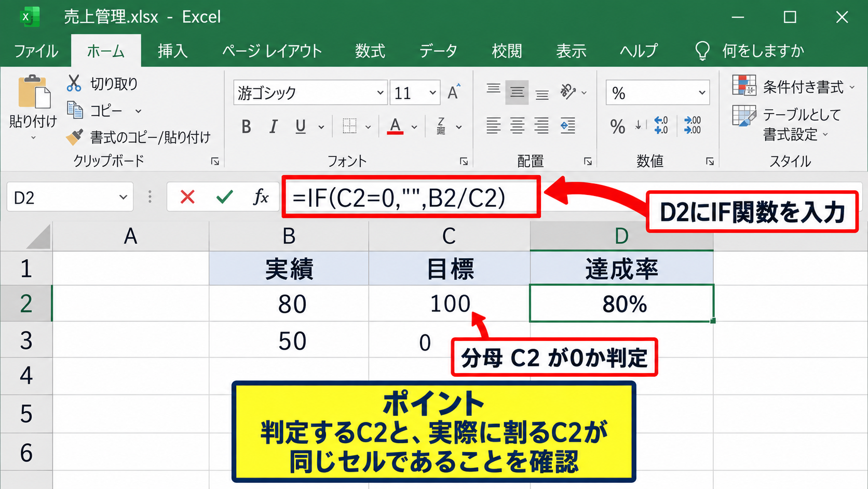The height and width of the screenshot is (489, 868).
Task: Select column B header
Action: point(289,236)
